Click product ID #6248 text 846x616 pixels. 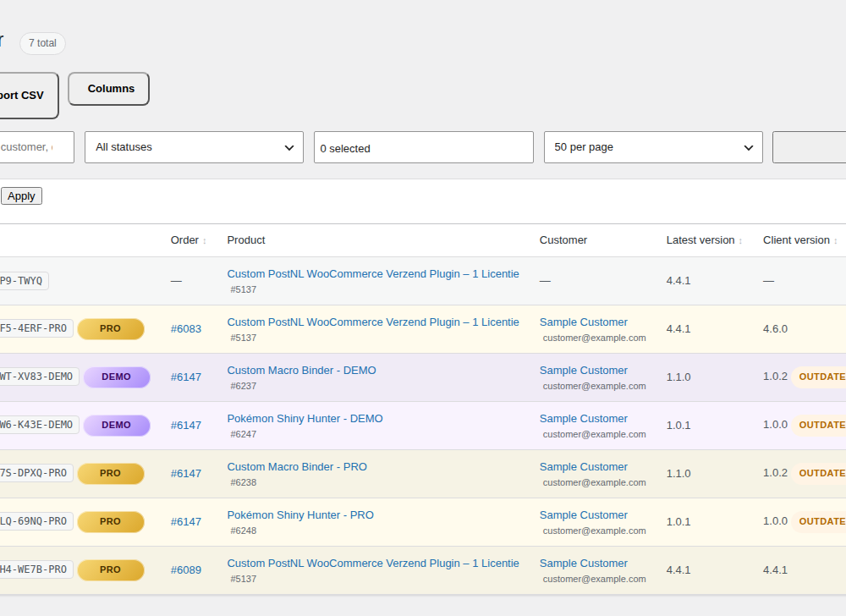coord(244,531)
